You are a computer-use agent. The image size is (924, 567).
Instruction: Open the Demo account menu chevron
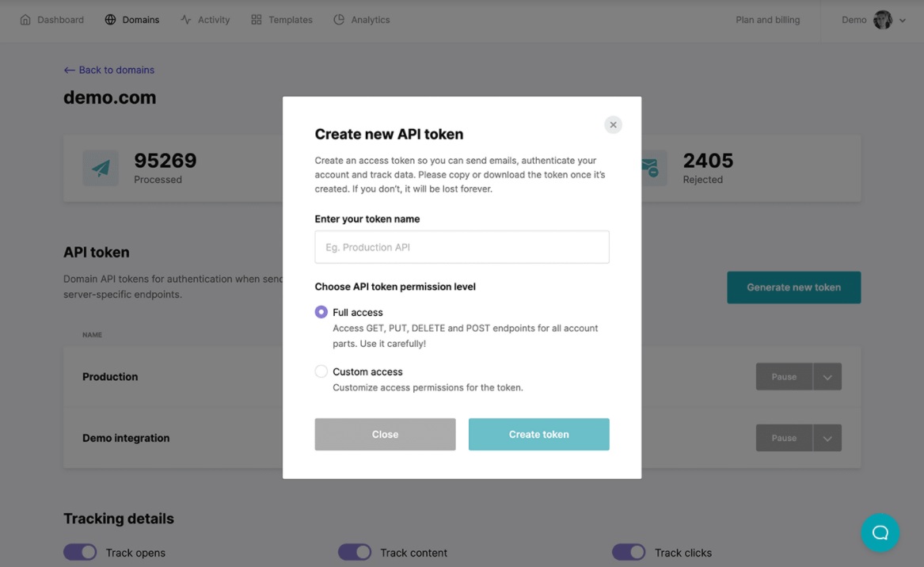(x=902, y=21)
